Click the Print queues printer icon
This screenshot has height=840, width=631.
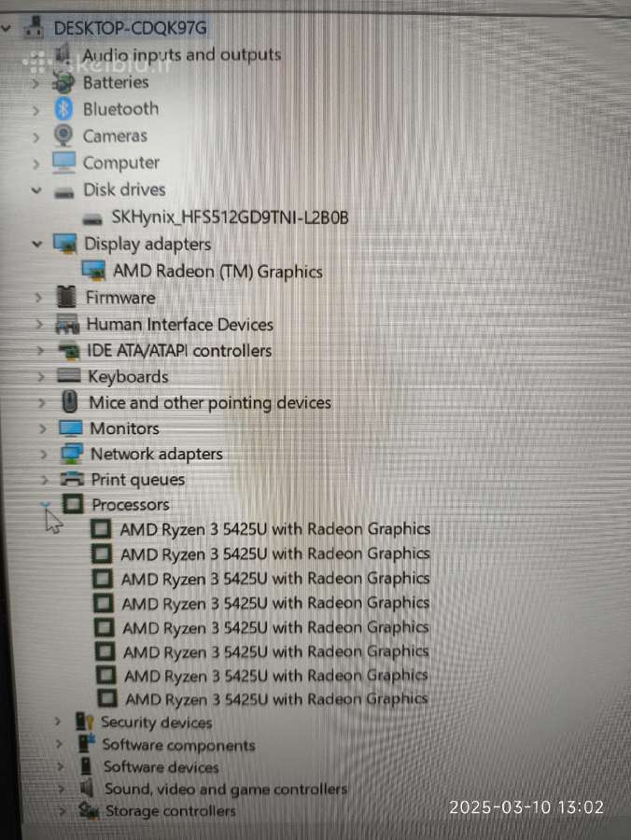[x=72, y=479]
